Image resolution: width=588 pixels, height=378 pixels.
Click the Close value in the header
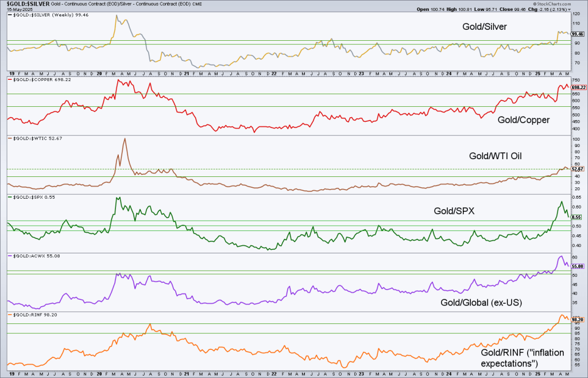[509, 9]
